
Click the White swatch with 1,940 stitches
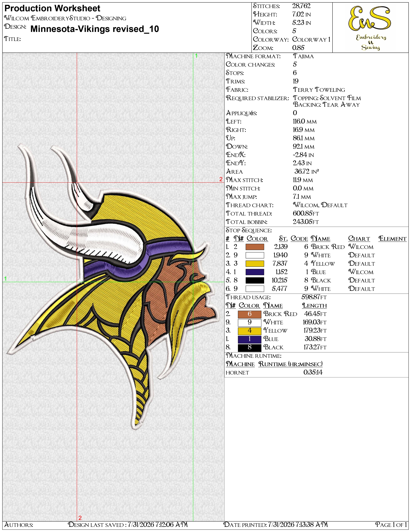[255, 255]
